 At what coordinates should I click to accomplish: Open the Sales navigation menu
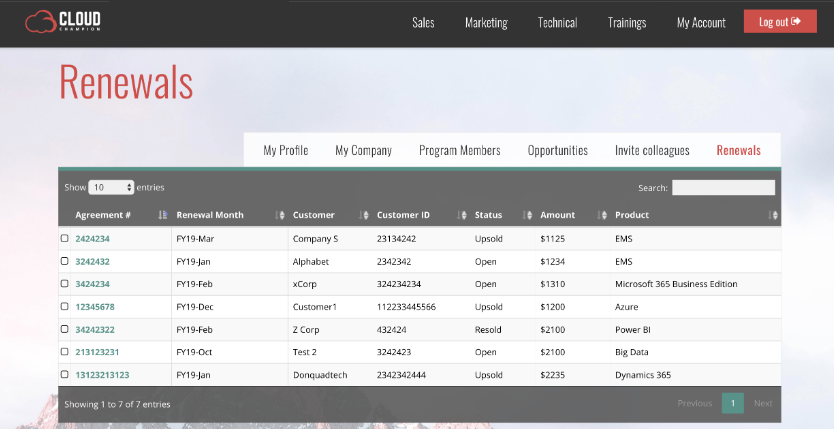coord(423,22)
